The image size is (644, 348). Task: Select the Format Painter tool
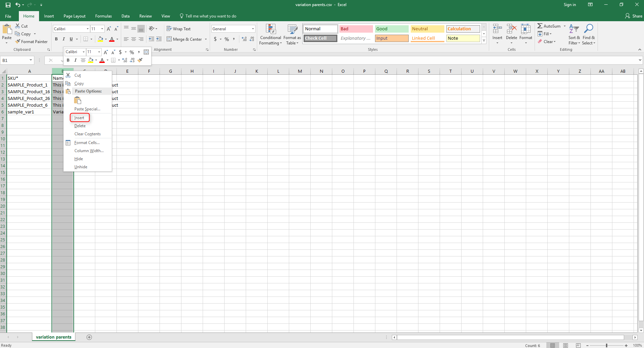click(31, 41)
